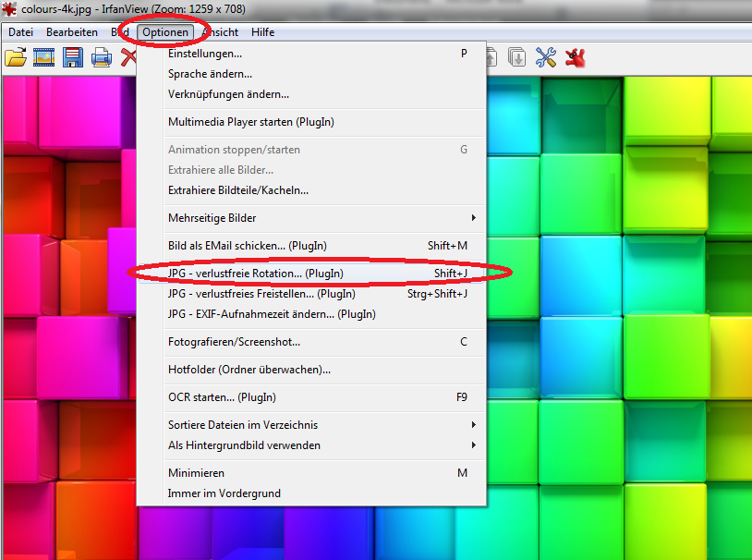The height and width of the screenshot is (560, 752).
Task: Select JPG - verlustfreie Rotation... (PlugIn)
Action: coord(311,274)
